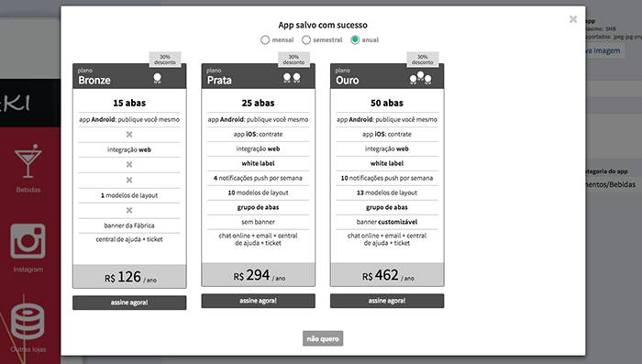Screen dimensions: 642x364
Task: Open the Bebidas cocktail glass icon
Action: point(28,161)
